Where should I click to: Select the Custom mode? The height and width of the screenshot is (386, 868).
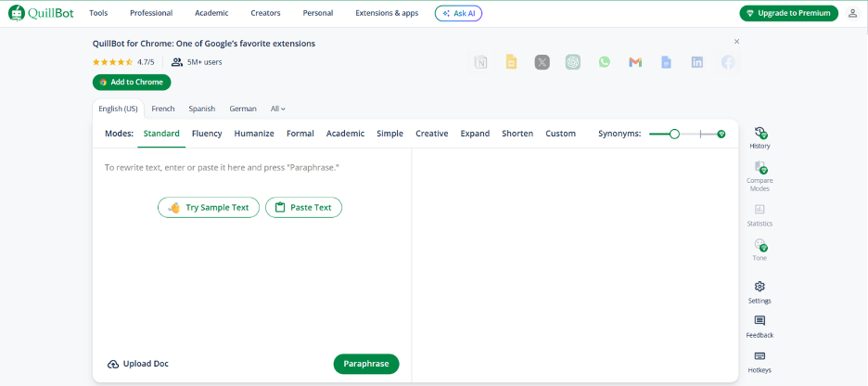560,134
